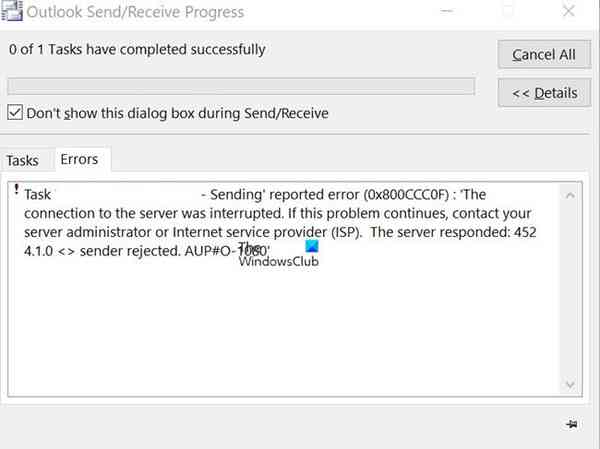Click the send/receive progress bar
The width and height of the screenshot is (600, 449).
click(x=240, y=86)
